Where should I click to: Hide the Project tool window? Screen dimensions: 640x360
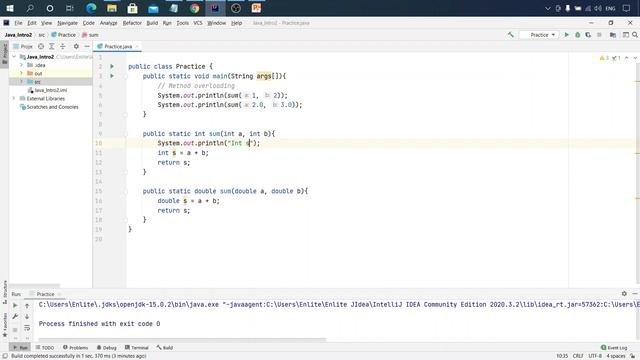coord(87,47)
